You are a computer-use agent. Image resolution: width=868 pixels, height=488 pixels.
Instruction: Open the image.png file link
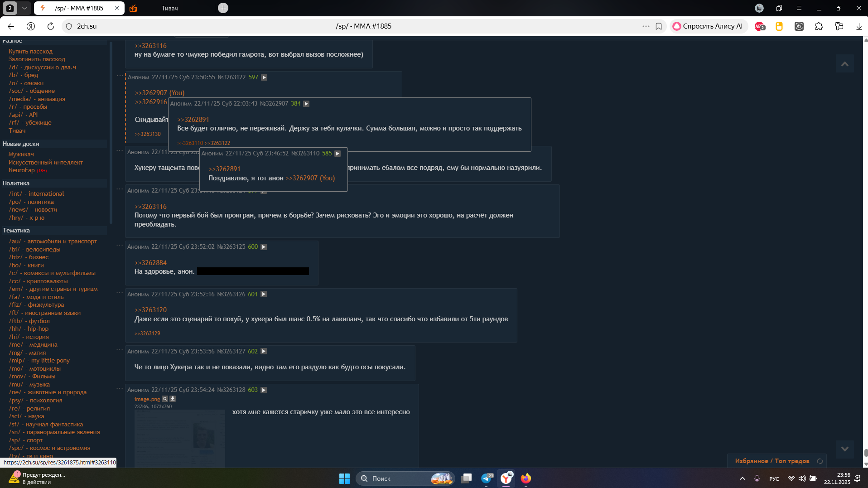pos(147,399)
